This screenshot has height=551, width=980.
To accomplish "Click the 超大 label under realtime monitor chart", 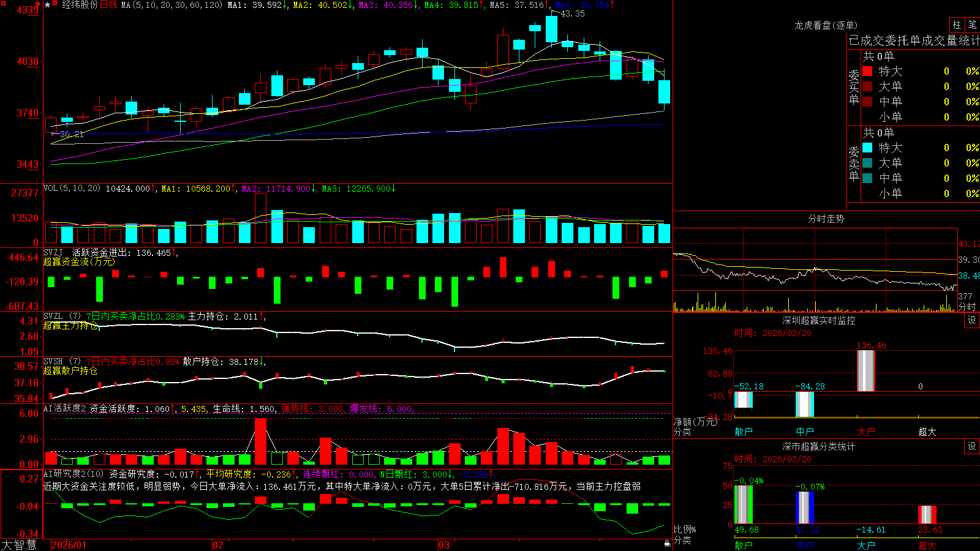I will tap(927, 432).
